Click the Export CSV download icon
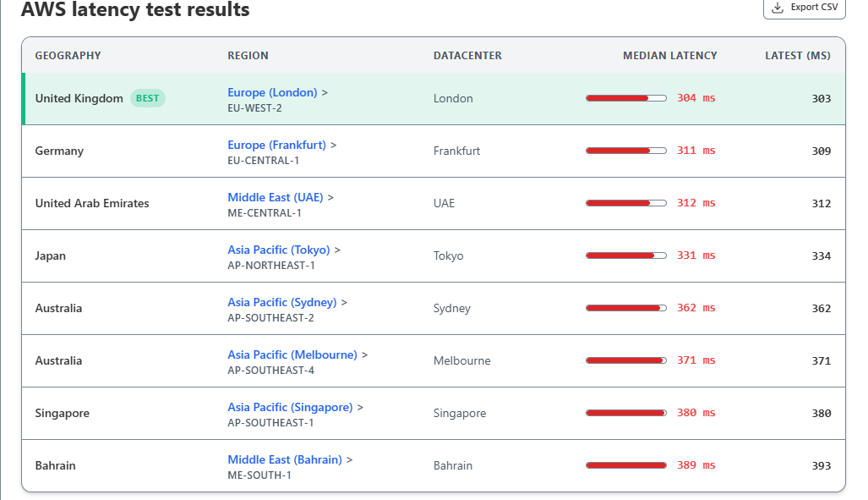 (x=778, y=8)
